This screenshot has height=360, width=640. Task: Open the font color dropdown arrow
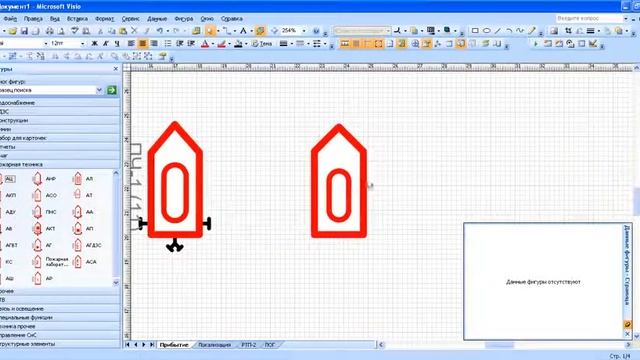pos(213,44)
